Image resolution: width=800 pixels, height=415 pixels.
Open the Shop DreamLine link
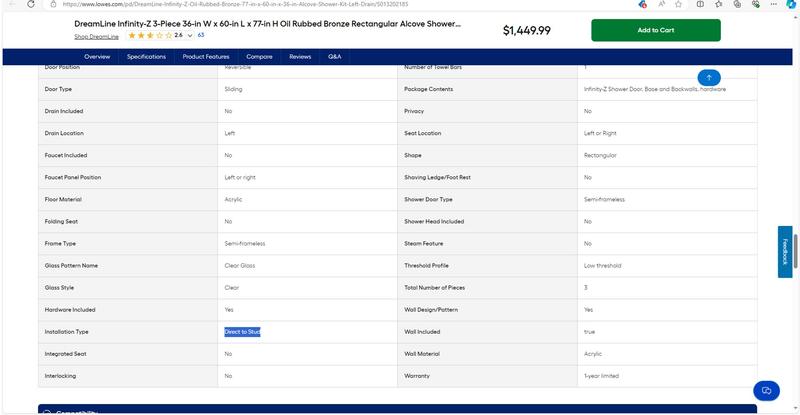click(96, 37)
